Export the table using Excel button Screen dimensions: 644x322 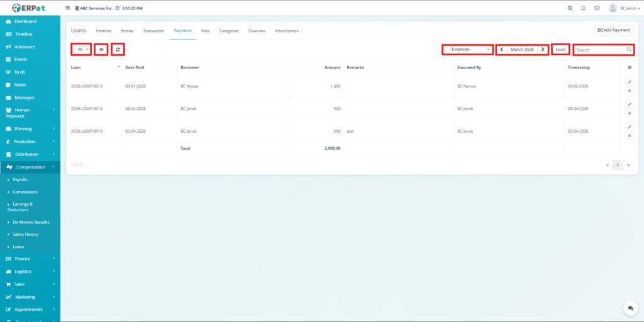(560, 49)
